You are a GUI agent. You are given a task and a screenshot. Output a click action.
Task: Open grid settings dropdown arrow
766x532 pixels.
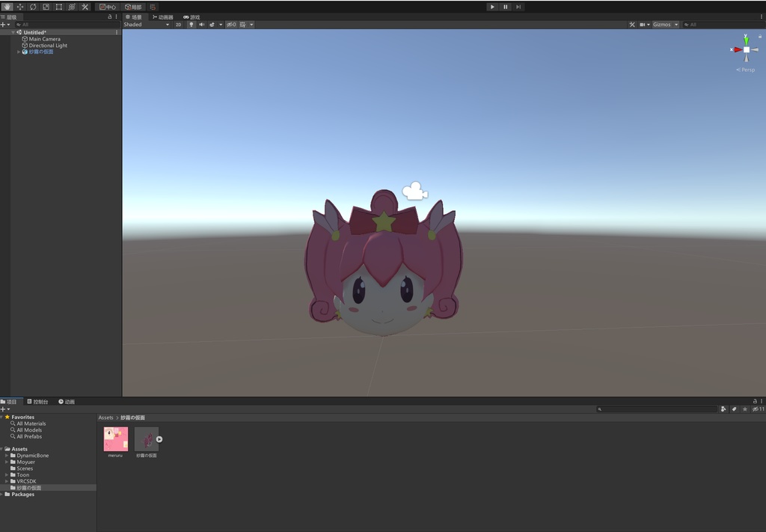pyautogui.click(x=251, y=25)
